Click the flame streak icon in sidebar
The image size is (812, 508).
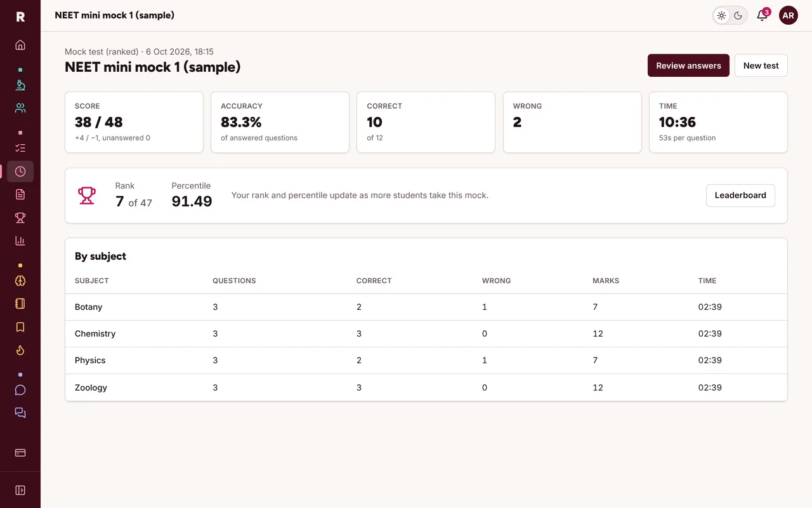(x=20, y=350)
